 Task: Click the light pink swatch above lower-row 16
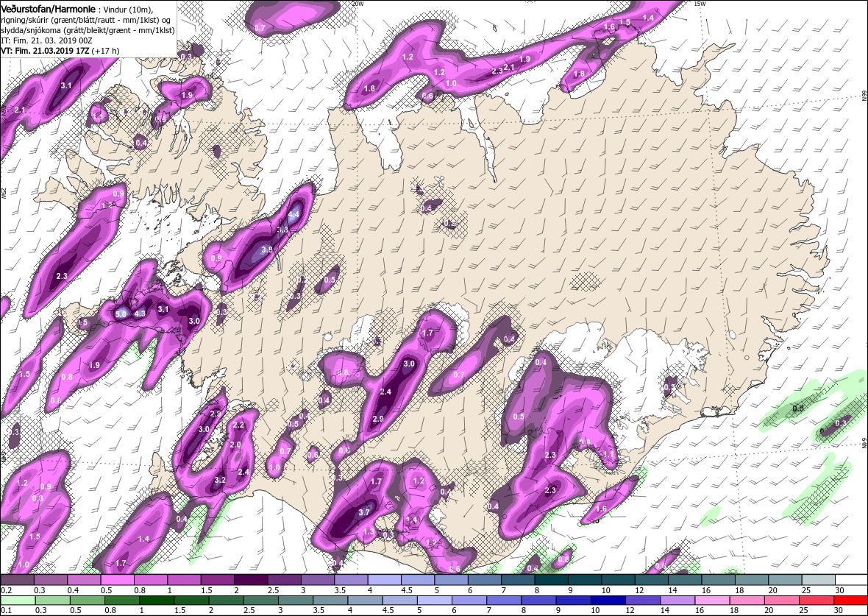pyautogui.click(x=712, y=601)
